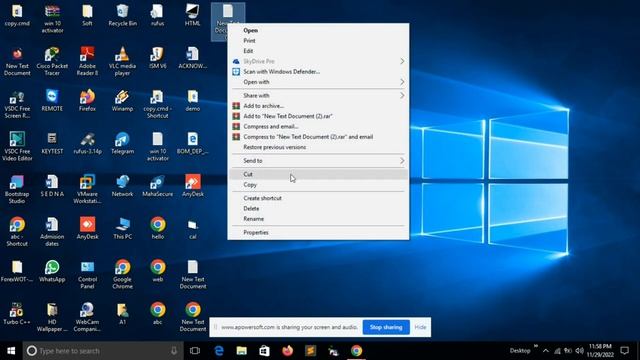Select the REMOTE TeamViewer icon
Screen dimensions: 640x360
pyautogui.click(x=52, y=100)
